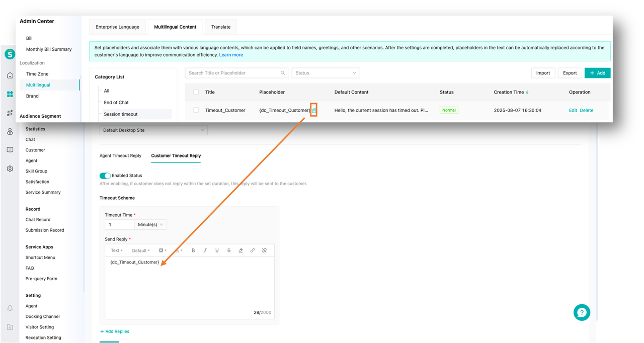Screen dimensions: 644x343
Task: Click the Import button
Action: tap(543, 73)
